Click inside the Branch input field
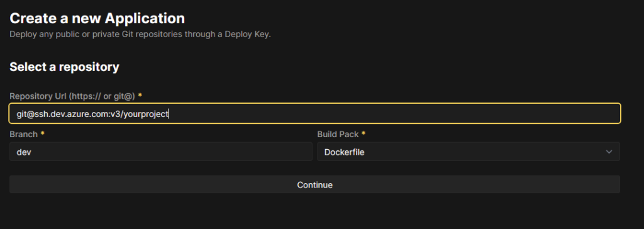This screenshot has width=644, height=229. [160, 152]
